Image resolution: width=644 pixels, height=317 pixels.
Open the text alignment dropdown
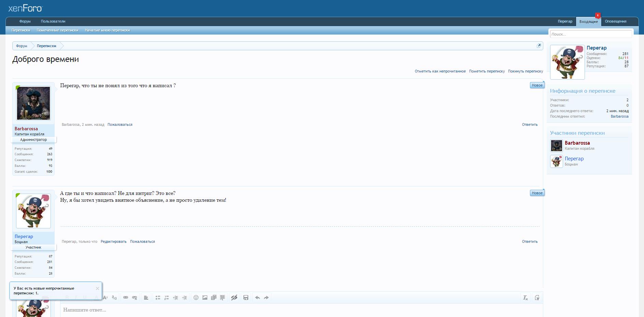tap(146, 298)
